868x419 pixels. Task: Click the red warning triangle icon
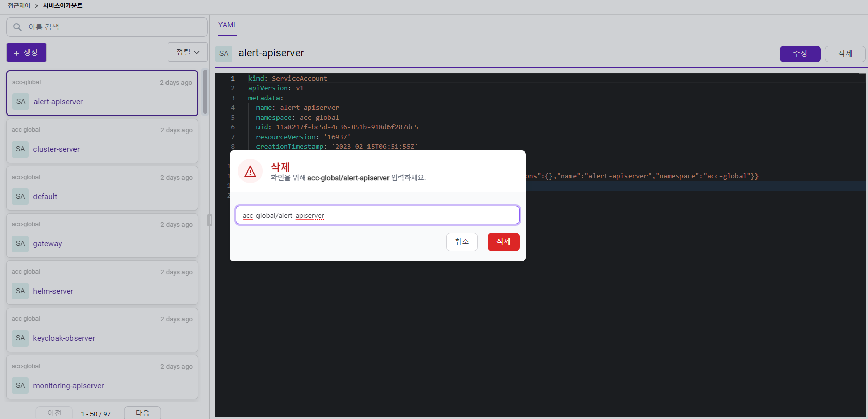click(x=250, y=172)
